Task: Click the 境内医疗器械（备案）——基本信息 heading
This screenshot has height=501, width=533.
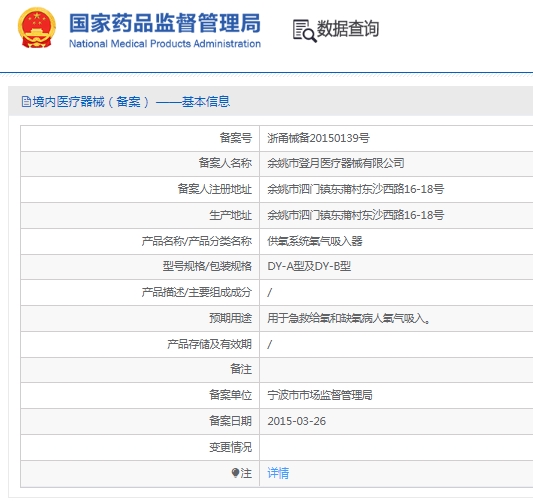Action: [x=131, y=102]
